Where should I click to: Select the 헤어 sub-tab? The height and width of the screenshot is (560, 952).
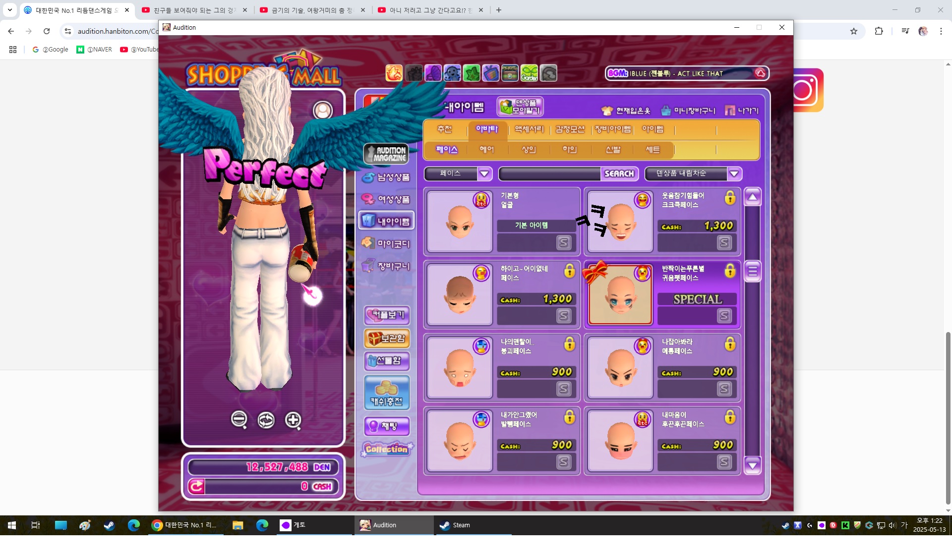[x=486, y=149]
